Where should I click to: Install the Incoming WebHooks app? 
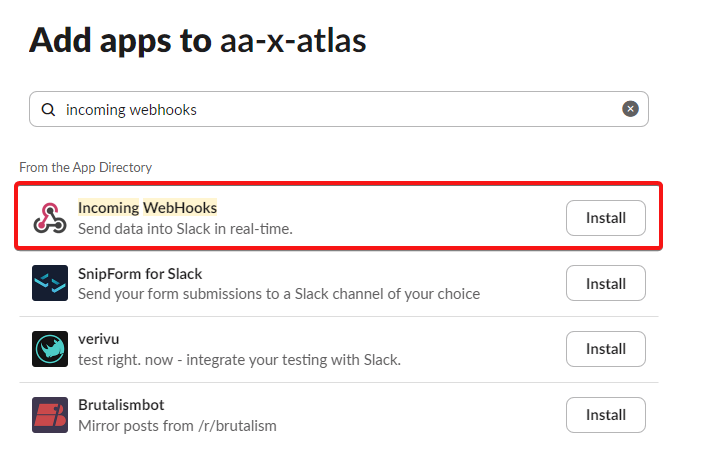pyautogui.click(x=605, y=217)
